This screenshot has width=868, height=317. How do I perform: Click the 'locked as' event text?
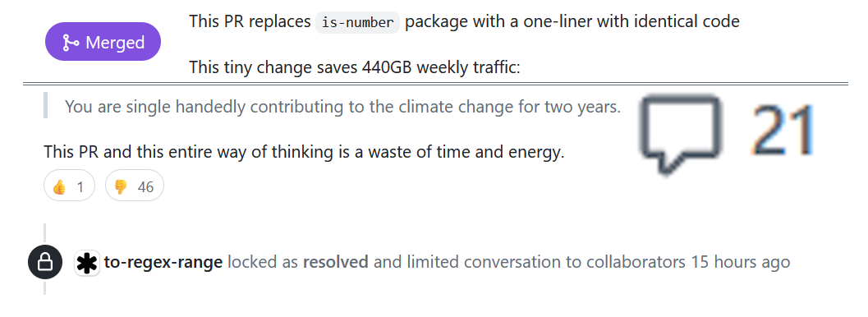click(x=263, y=262)
